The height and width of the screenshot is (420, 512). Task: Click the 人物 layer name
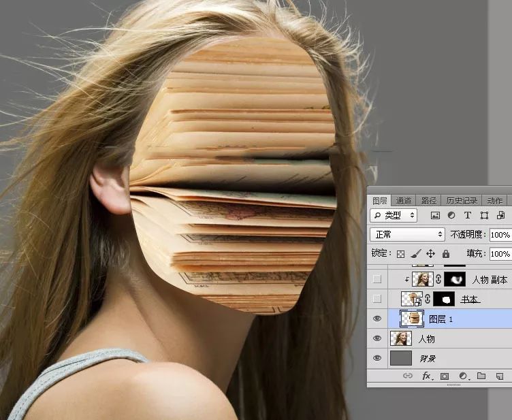click(x=426, y=339)
